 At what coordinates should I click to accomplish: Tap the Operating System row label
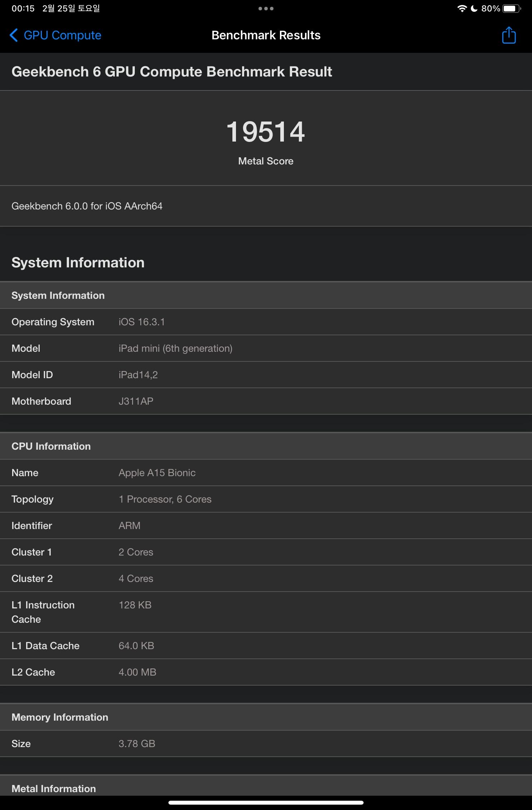[x=53, y=322]
